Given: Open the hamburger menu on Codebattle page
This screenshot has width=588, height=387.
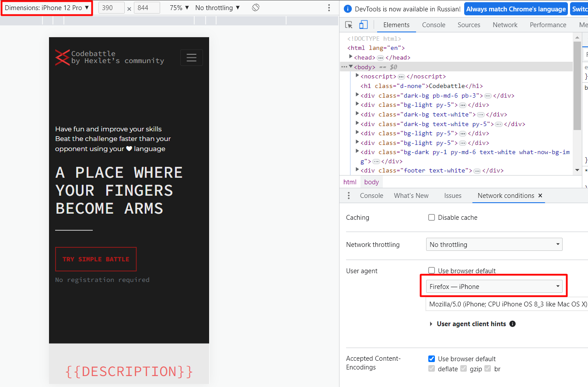Looking at the screenshot, I should pyautogui.click(x=192, y=58).
